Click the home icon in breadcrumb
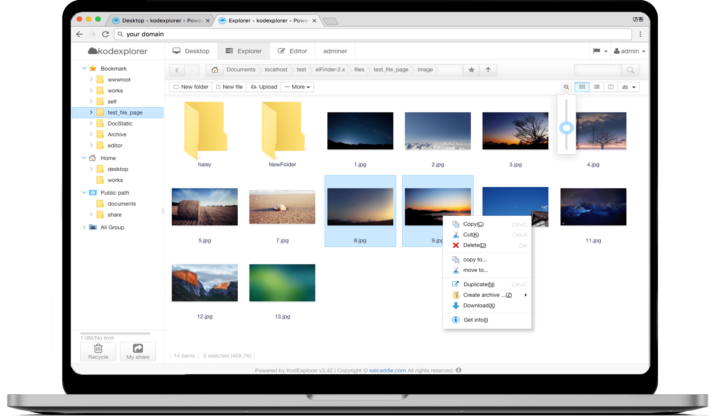This screenshot has height=417, width=715. pos(214,70)
